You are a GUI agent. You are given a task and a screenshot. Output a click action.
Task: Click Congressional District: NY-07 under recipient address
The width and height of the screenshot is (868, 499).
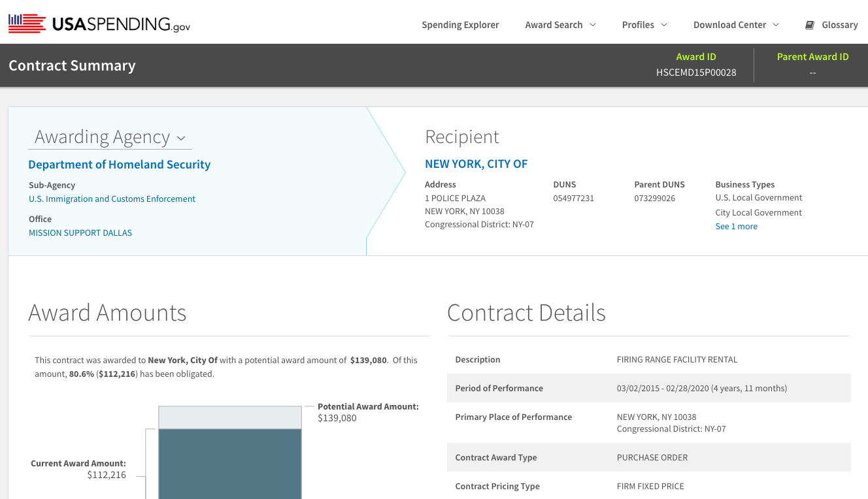click(479, 224)
